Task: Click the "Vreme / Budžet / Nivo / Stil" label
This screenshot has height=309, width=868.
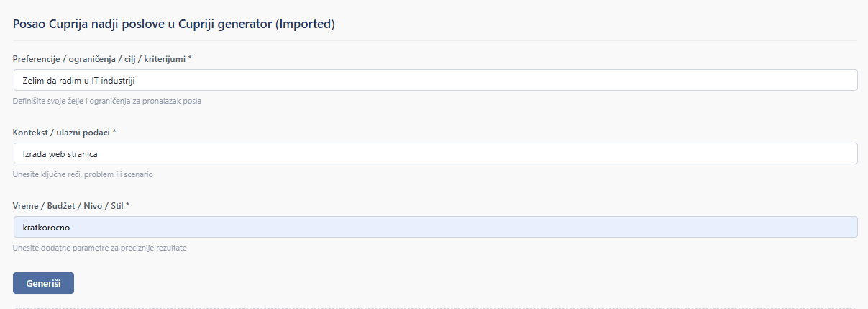Action: [x=68, y=205]
